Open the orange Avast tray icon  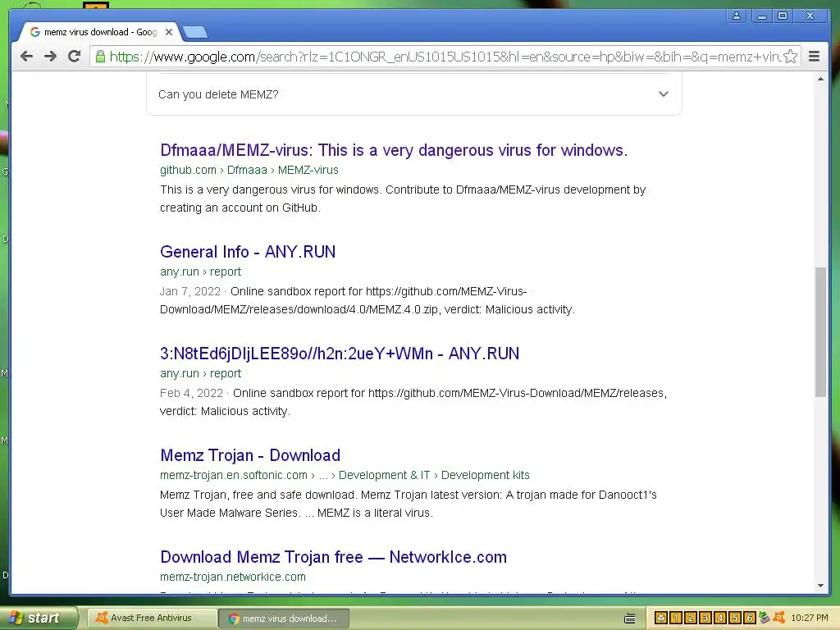pyautogui.click(x=779, y=618)
